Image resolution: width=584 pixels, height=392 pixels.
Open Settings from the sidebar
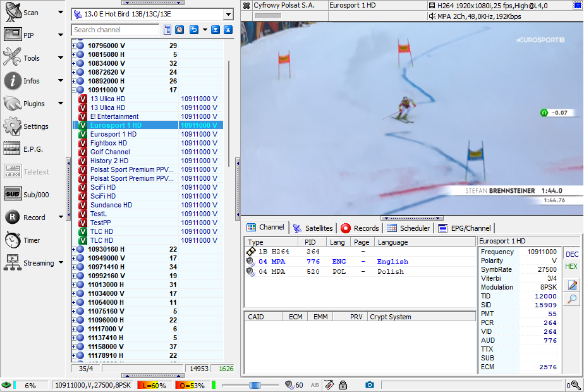pyautogui.click(x=27, y=126)
